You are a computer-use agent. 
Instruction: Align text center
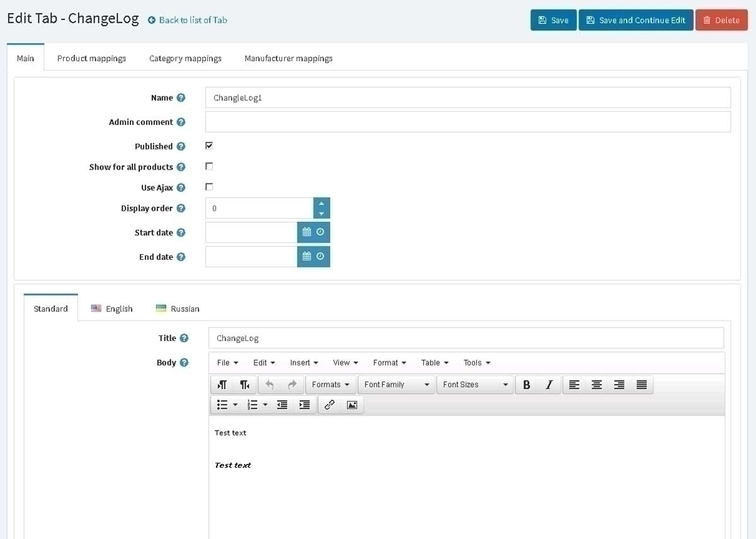click(597, 385)
